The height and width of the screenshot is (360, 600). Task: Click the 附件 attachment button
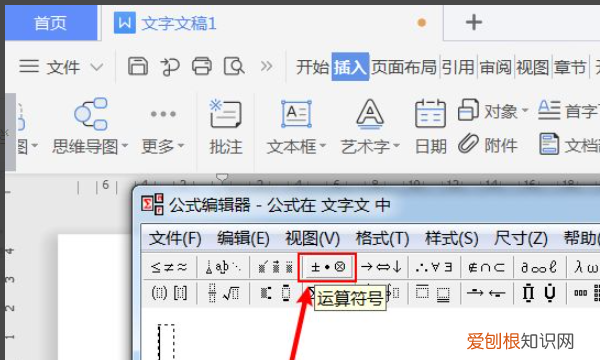pyautogui.click(x=488, y=145)
